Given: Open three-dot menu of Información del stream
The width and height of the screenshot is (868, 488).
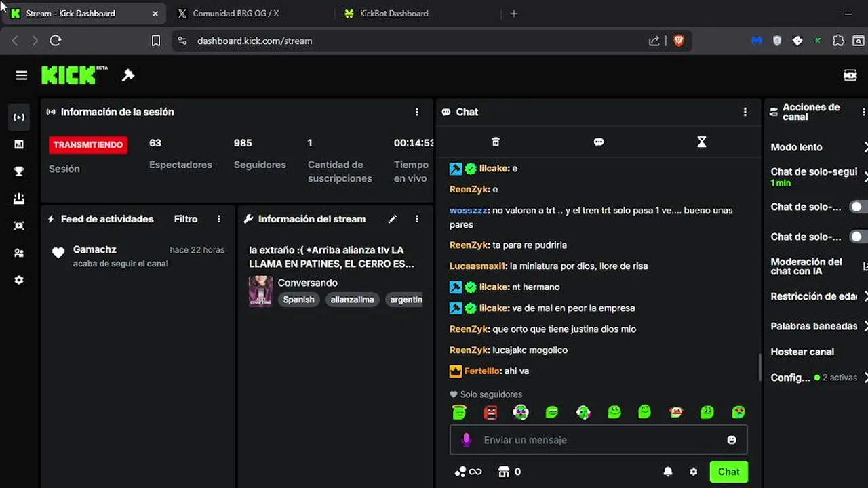Looking at the screenshot, I should (417, 219).
